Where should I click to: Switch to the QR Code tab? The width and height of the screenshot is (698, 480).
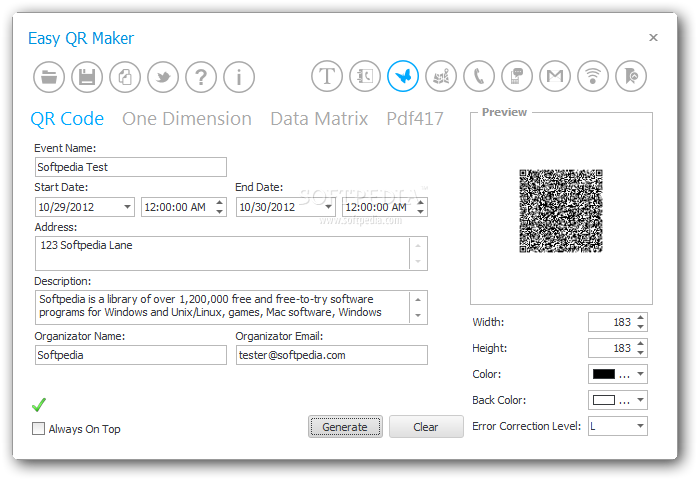coord(67,119)
